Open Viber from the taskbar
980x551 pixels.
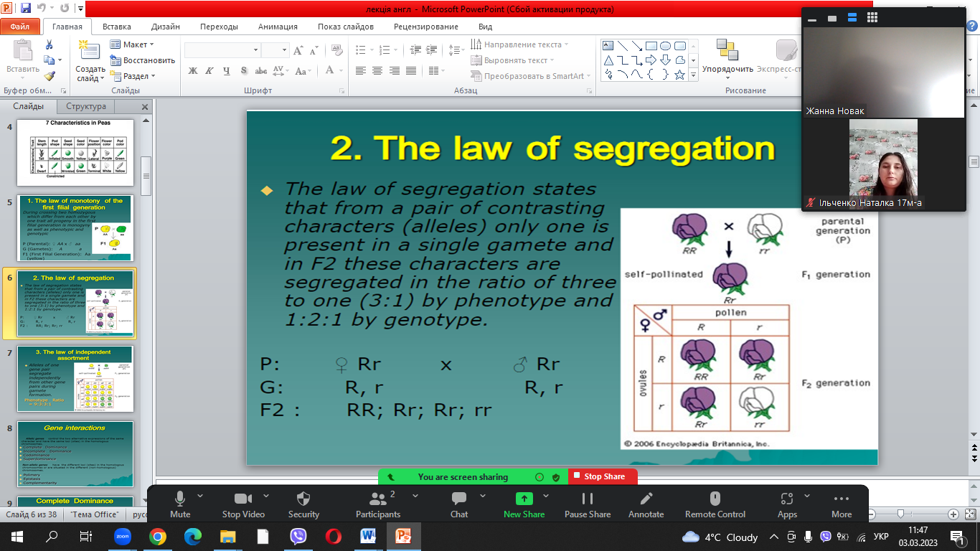(x=298, y=537)
